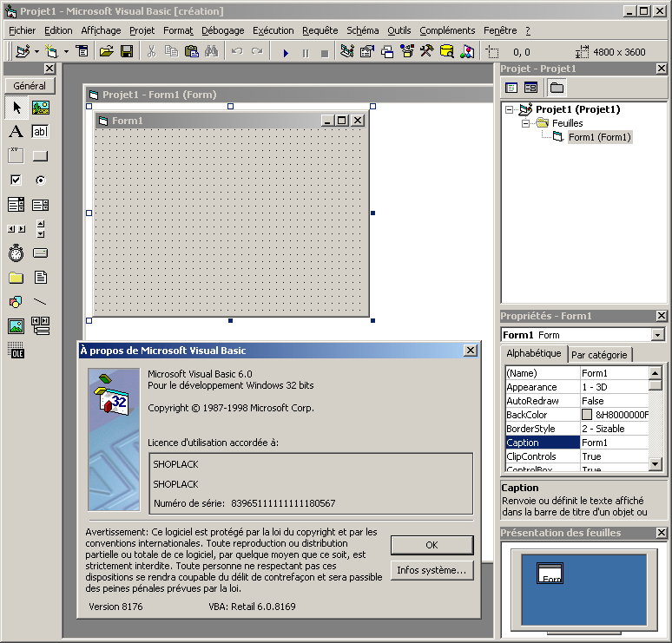Click properties list scroll down arrow
This screenshot has width=672, height=643.
click(x=655, y=464)
